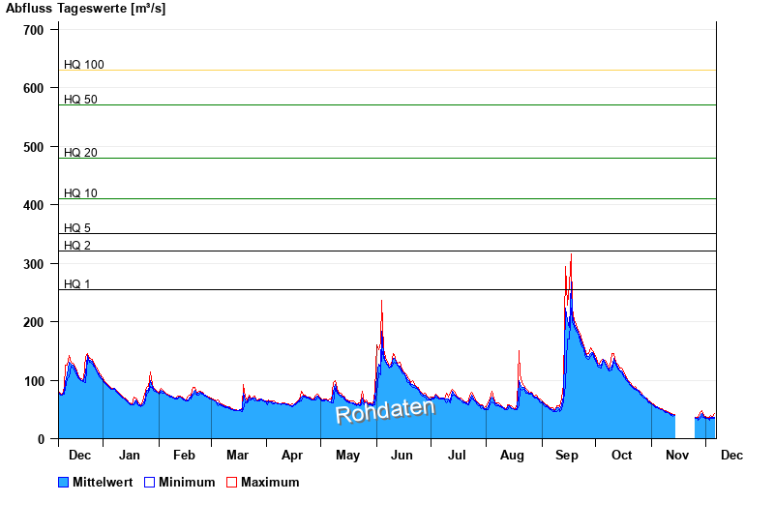This screenshot has height=532, width=774.
Task: Click the Rohdaten watermark text
Action: click(385, 410)
